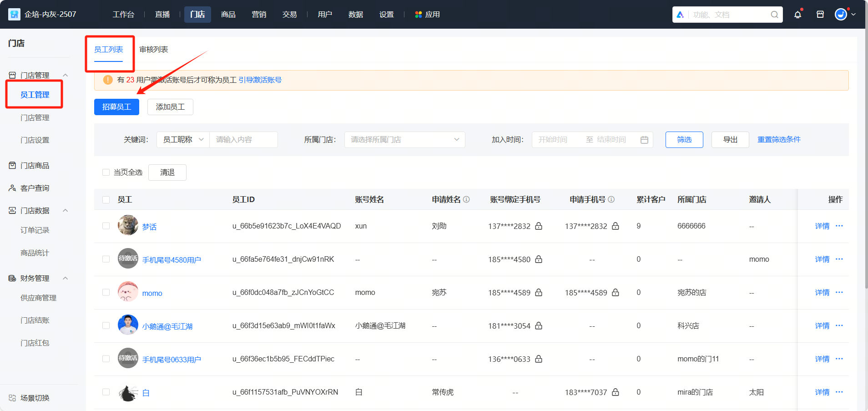
Task: Open 数据 in the top navigation
Action: pyautogui.click(x=356, y=15)
